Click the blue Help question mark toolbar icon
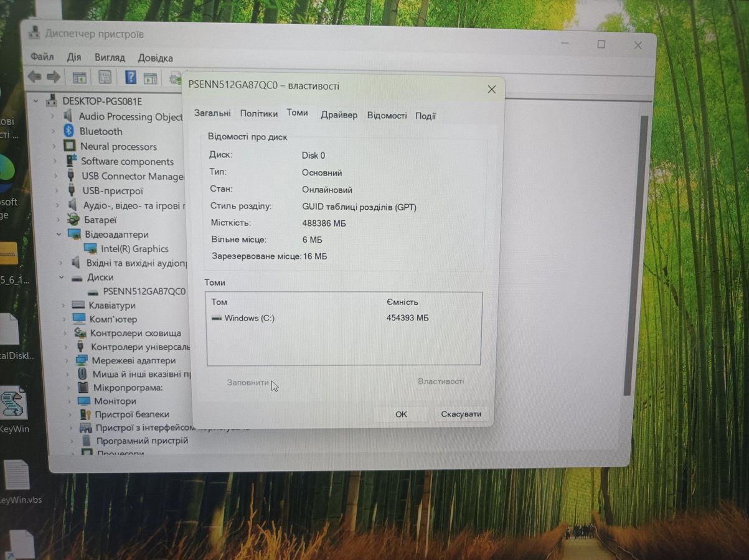 tap(131, 77)
